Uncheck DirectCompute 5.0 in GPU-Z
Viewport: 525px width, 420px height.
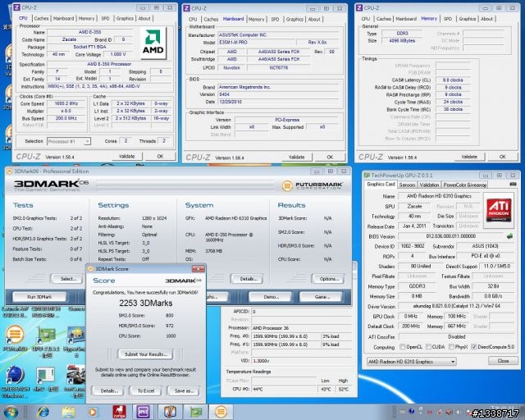pyautogui.click(x=474, y=347)
